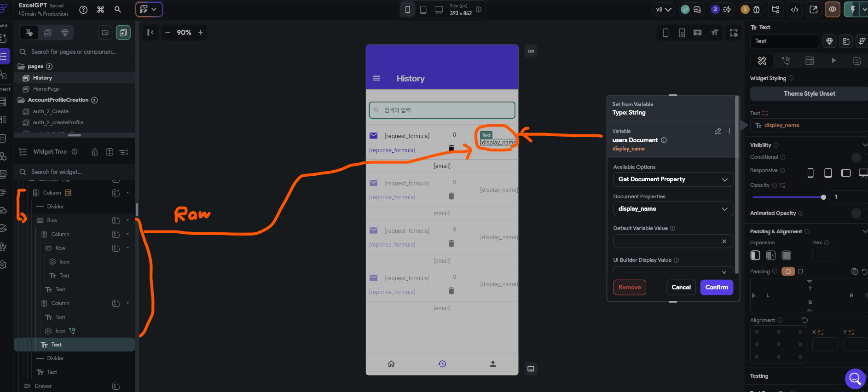Click the Opacity slider handle
Image resolution: width=868 pixels, height=392 pixels.
click(823, 197)
